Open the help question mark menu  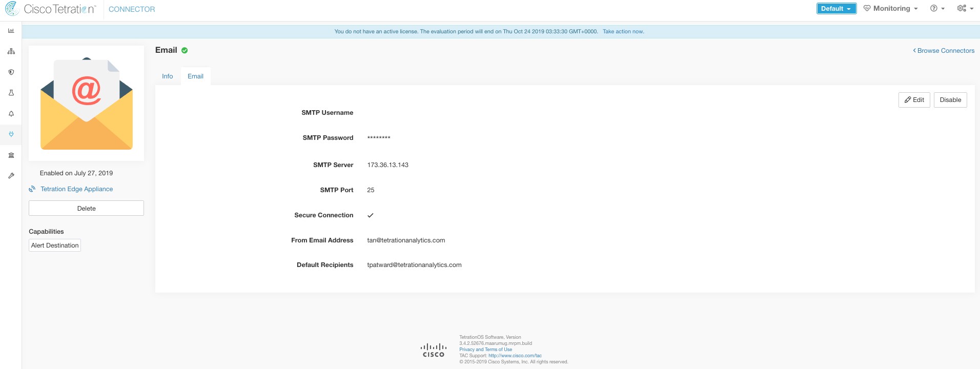point(937,9)
